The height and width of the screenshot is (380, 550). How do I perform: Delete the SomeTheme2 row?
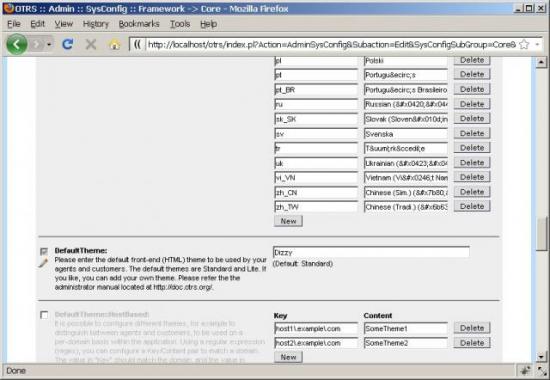[x=472, y=343]
